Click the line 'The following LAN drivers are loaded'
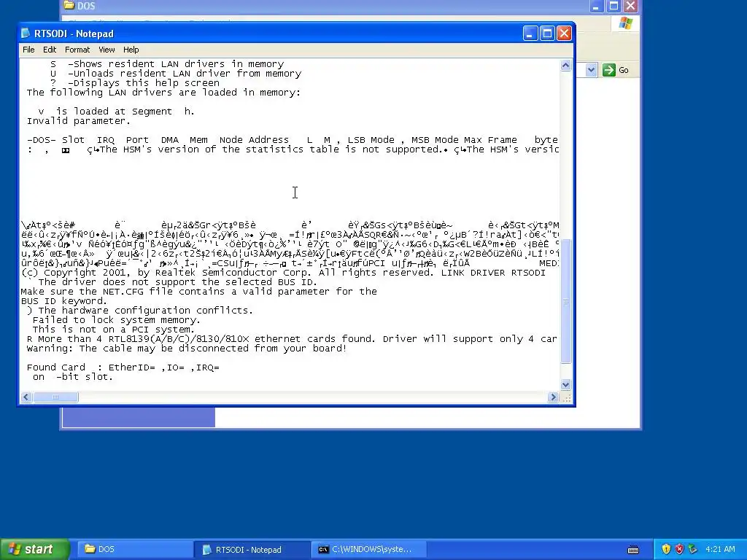The height and width of the screenshot is (560, 747). (x=164, y=93)
